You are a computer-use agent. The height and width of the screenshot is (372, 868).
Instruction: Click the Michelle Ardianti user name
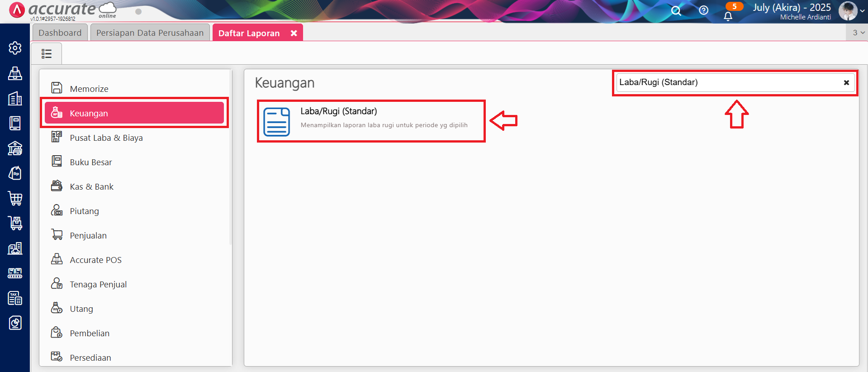[806, 17]
